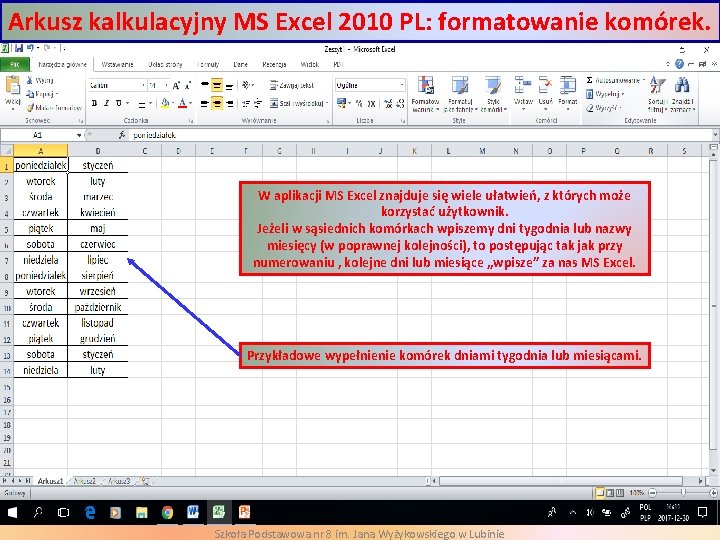
Task: Decrease font size with the small A icon
Action: [x=188, y=85]
